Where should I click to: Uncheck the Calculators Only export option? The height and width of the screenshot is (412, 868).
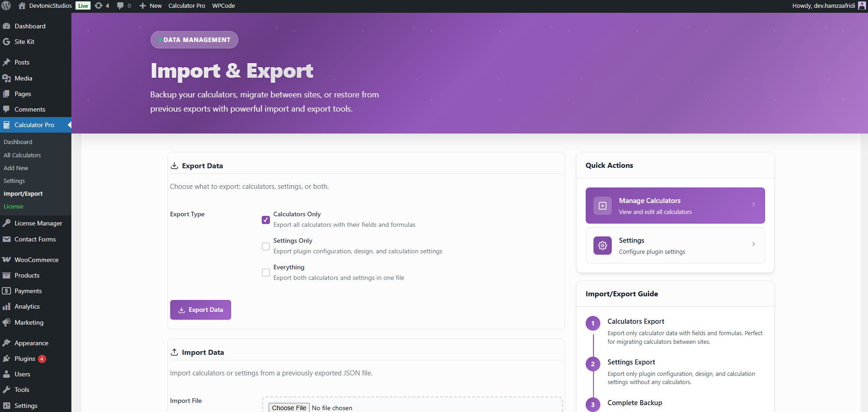click(x=265, y=220)
